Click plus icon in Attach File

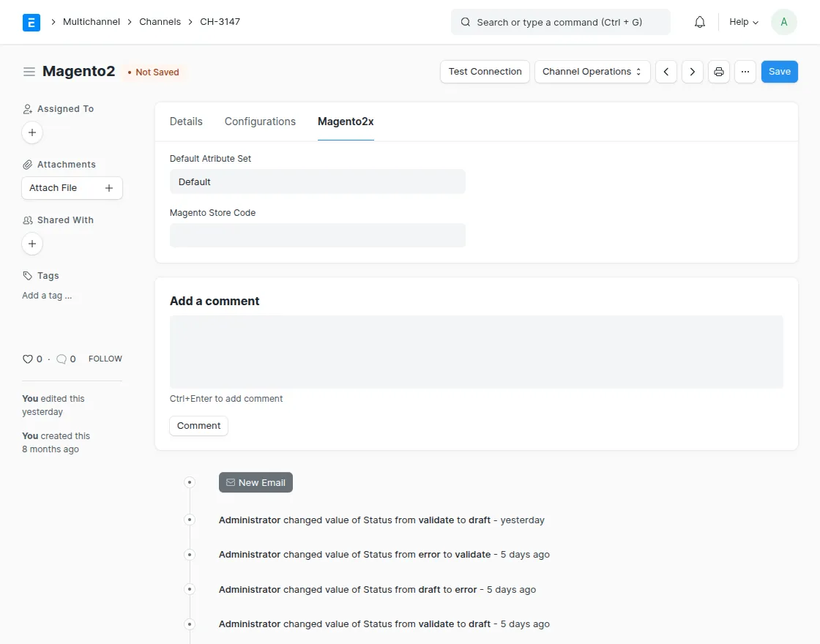109,187
